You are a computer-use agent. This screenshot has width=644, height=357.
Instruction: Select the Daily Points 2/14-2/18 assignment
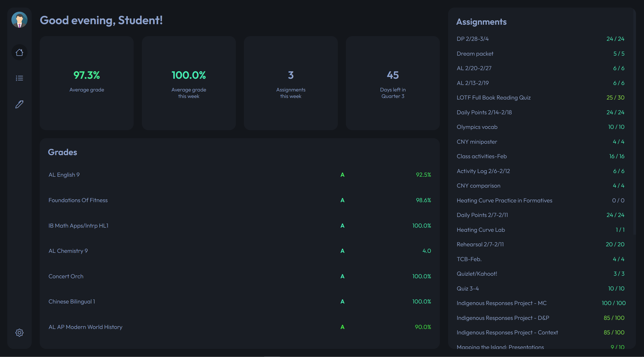540,112
